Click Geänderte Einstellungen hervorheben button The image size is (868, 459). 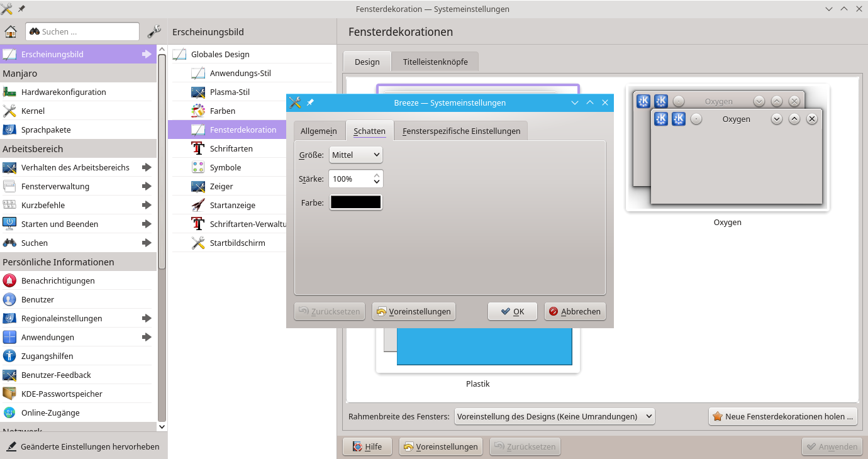[84, 446]
